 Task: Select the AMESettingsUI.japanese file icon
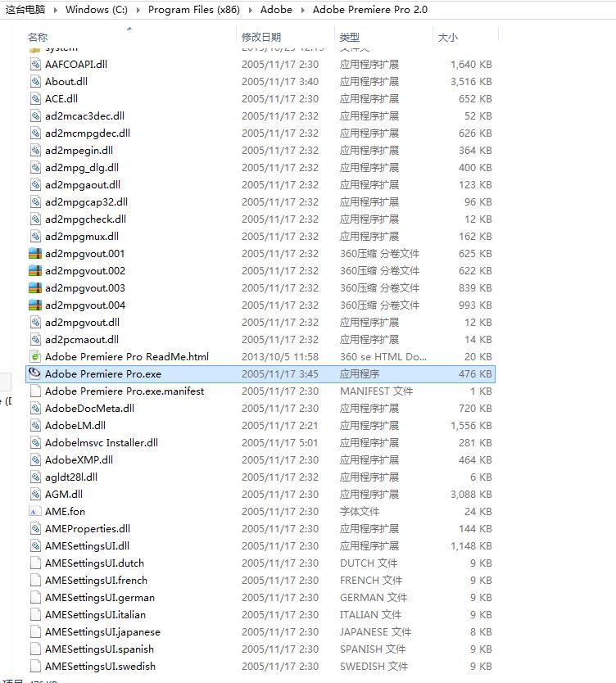coord(35,632)
